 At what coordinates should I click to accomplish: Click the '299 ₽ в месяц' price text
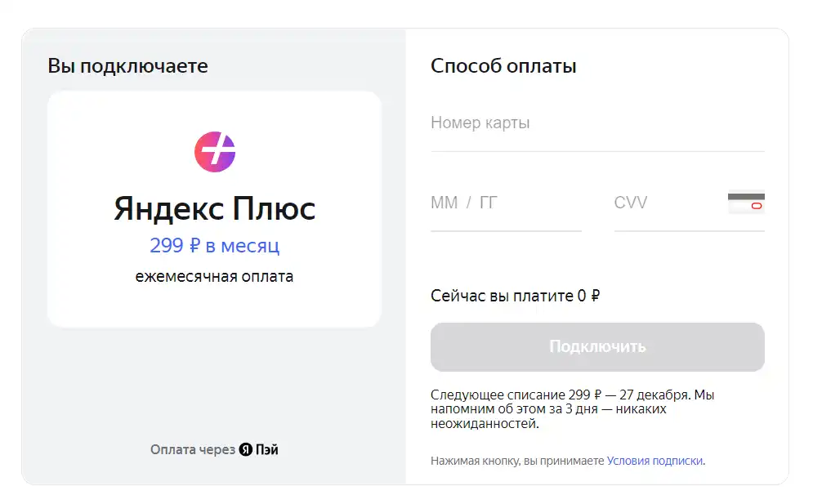click(215, 245)
